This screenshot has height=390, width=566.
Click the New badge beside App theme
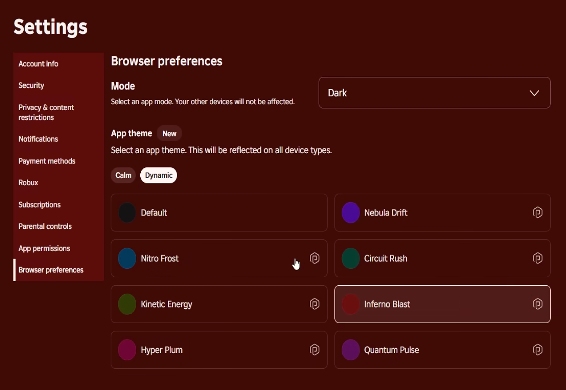click(x=169, y=134)
